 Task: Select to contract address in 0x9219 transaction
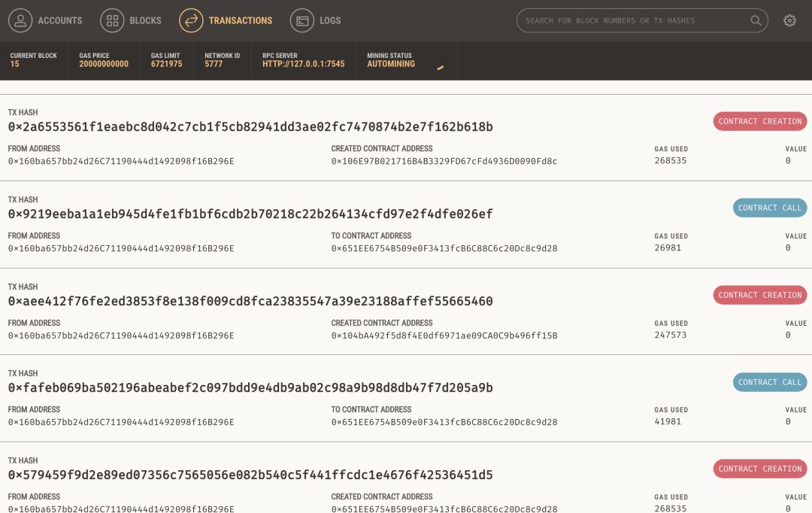[444, 248]
